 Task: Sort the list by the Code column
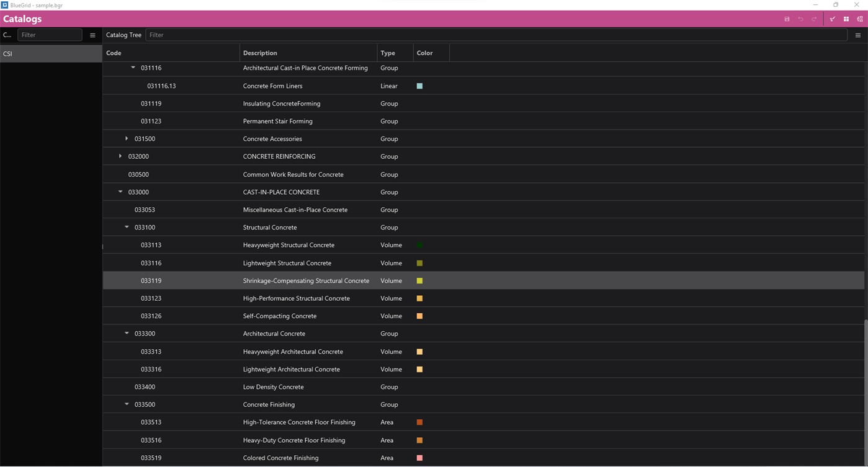(x=113, y=53)
